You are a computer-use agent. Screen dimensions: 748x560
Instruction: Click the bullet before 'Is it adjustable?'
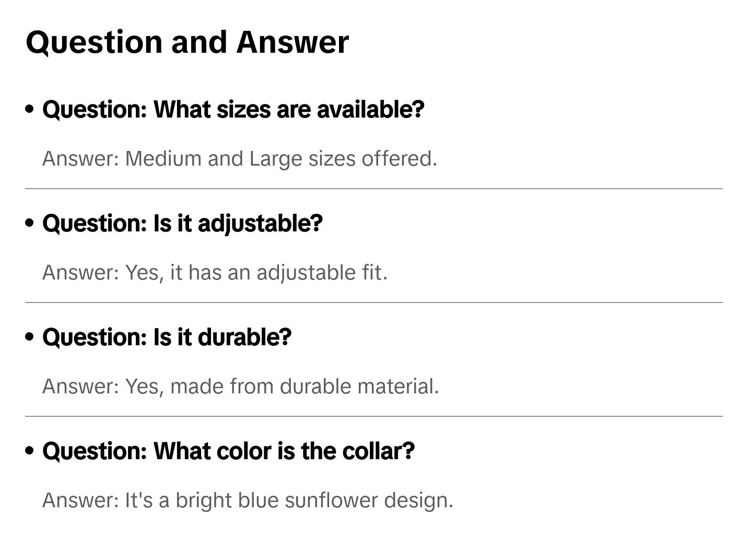click(x=30, y=223)
